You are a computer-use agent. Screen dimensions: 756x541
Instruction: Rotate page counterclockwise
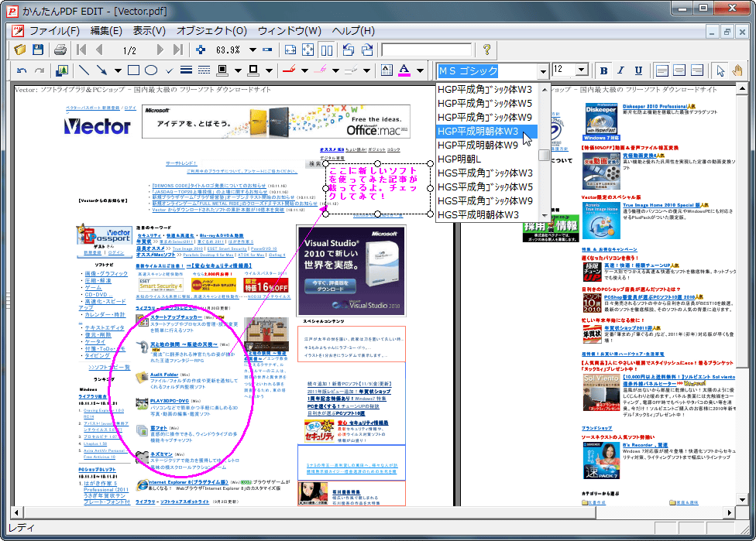(349, 50)
